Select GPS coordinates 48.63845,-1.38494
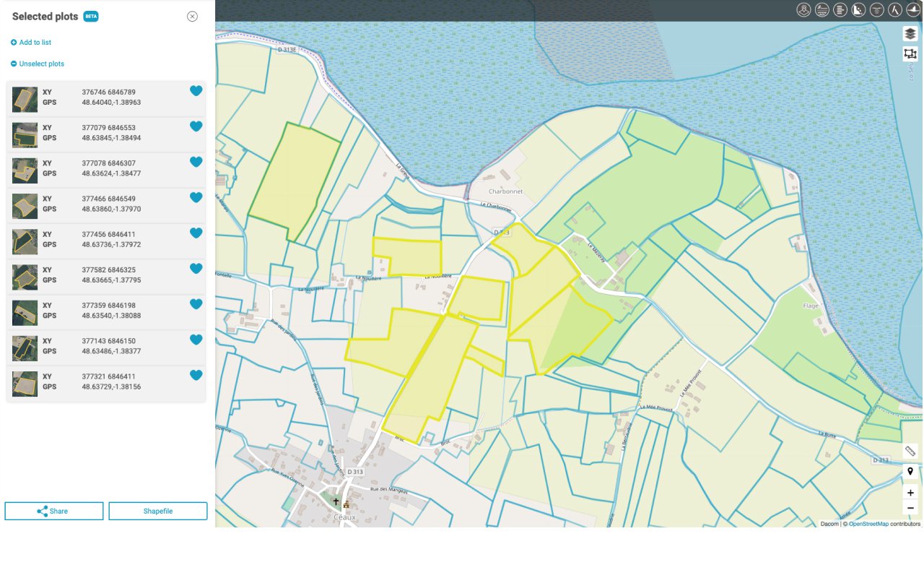This screenshot has width=924, height=578. (x=111, y=138)
